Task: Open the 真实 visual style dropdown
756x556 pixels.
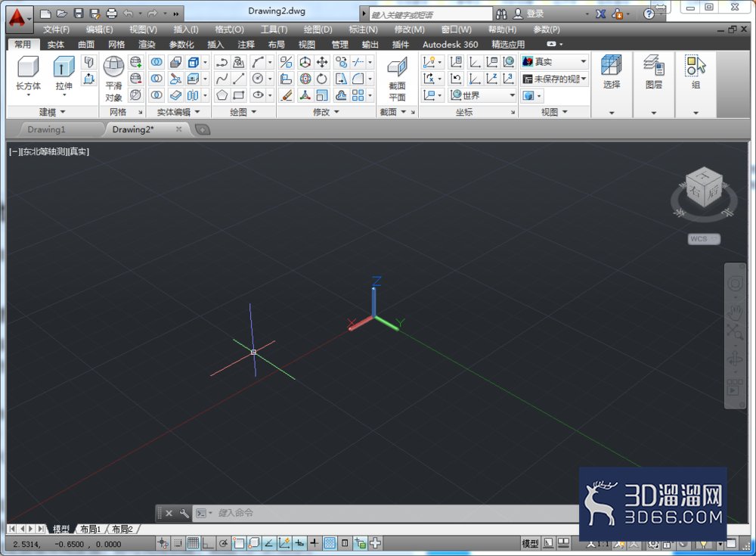Action: [554, 62]
